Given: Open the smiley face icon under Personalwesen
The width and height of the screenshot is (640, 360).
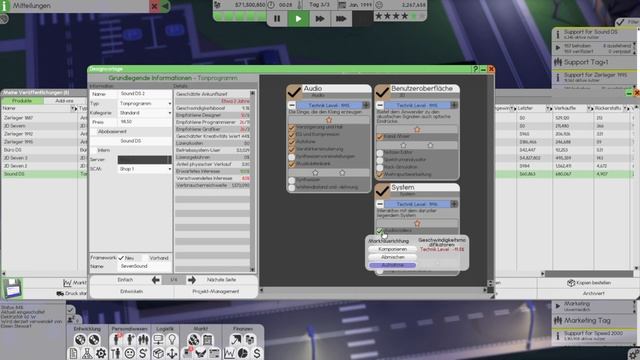Looking at the screenshot, I should [x=129, y=353].
